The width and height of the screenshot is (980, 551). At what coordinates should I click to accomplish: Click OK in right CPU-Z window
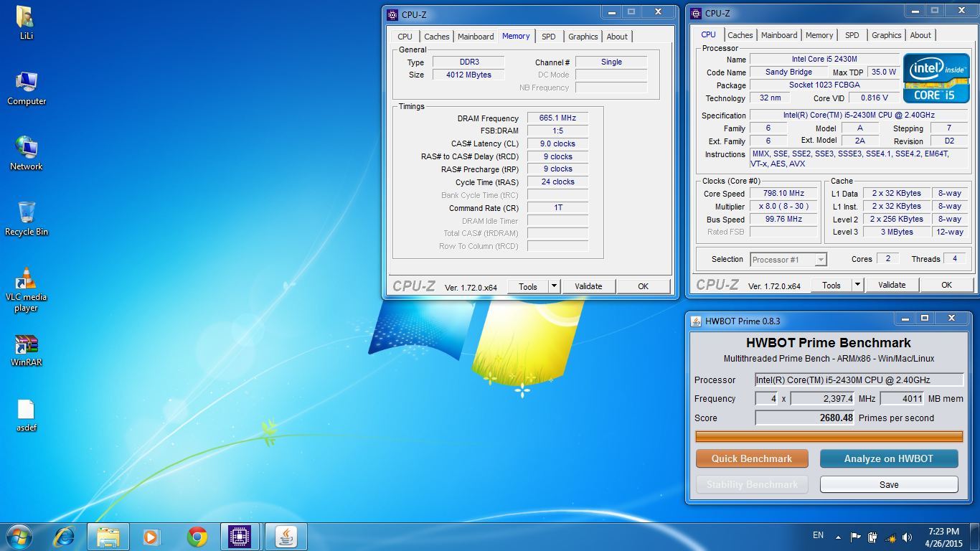coord(946,285)
